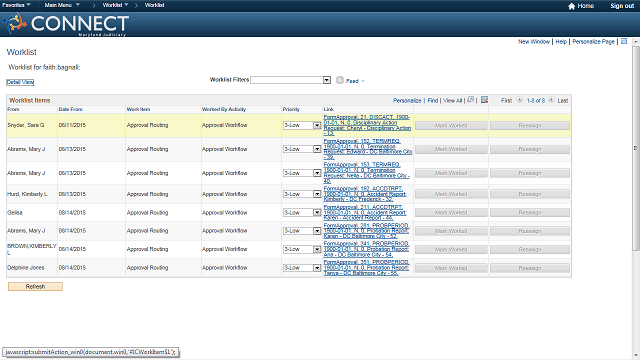Open FormApproval 21 DISCACT Disciplinary Action link
640x360 pixels.
(367, 125)
